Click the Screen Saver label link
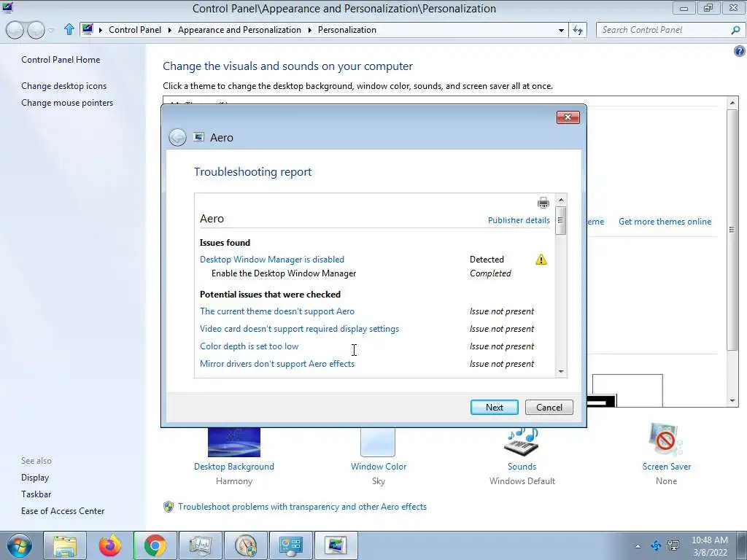This screenshot has width=747, height=560. pyautogui.click(x=667, y=467)
